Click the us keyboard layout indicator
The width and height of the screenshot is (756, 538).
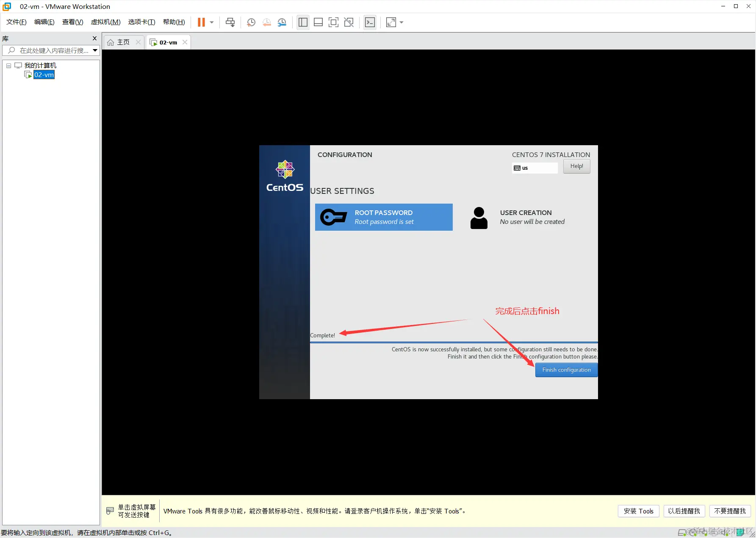pos(534,168)
